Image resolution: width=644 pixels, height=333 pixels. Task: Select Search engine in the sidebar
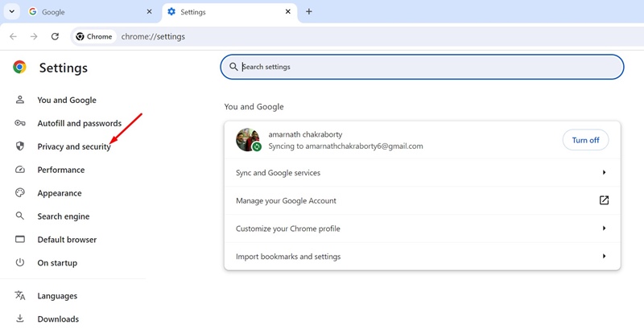[63, 216]
